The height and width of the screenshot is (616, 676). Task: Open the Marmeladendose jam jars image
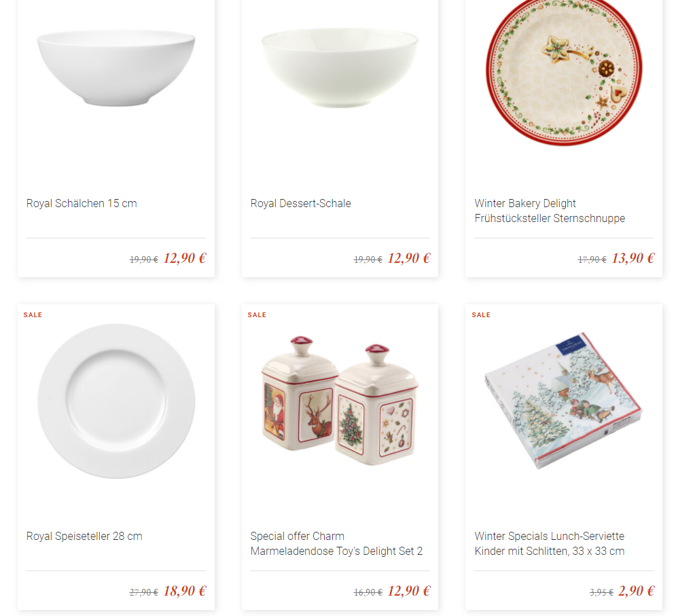pyautogui.click(x=340, y=401)
